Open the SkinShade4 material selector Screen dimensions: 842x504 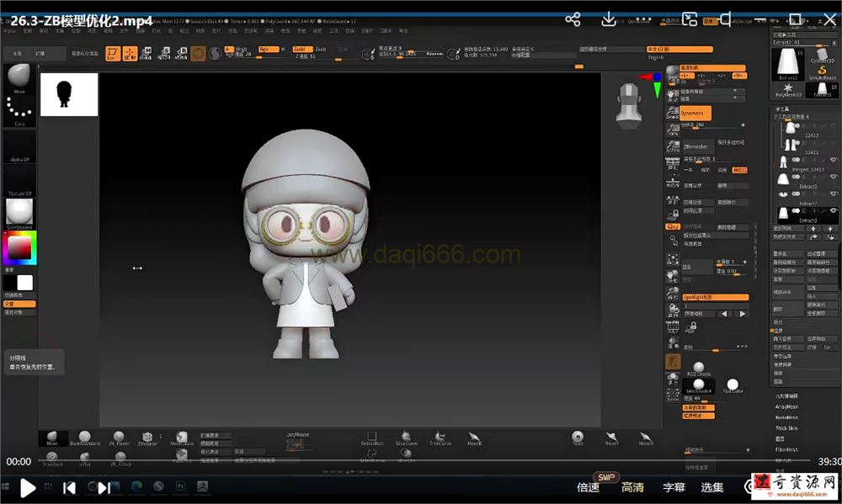[x=19, y=214]
